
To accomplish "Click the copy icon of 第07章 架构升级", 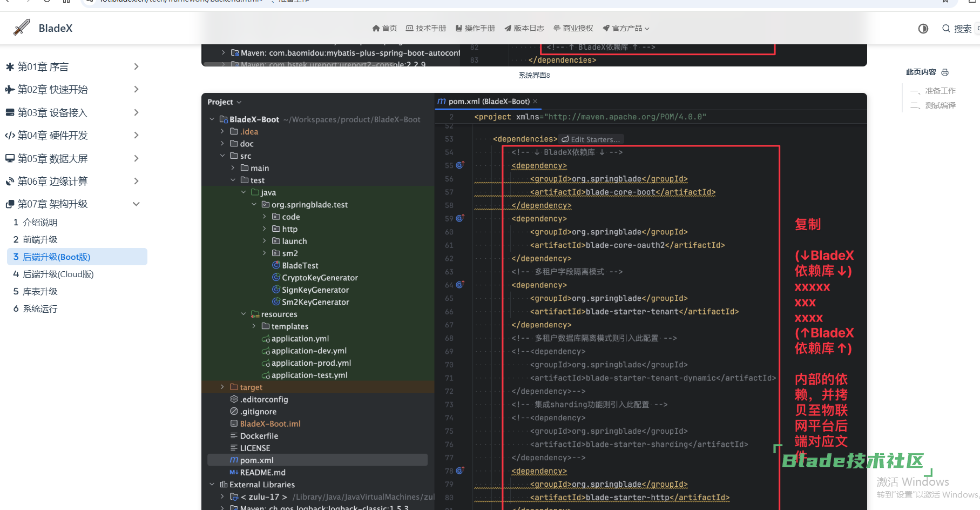I will 10,204.
